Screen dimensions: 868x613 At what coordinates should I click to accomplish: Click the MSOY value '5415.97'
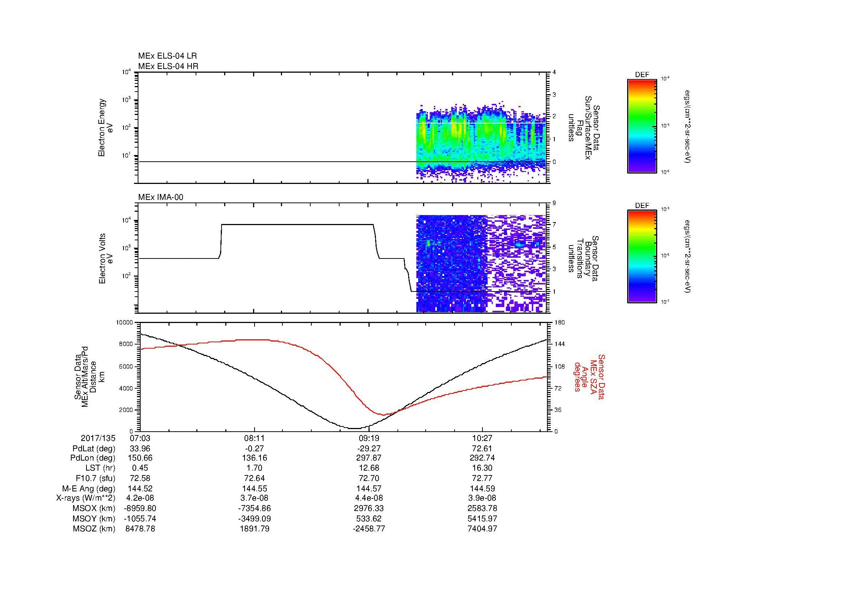tap(482, 519)
